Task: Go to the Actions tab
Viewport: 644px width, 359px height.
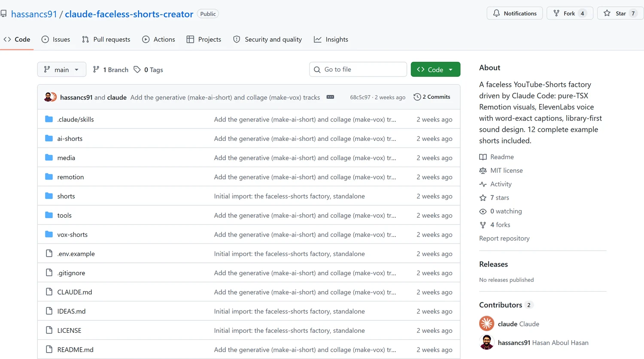Action: tap(158, 39)
